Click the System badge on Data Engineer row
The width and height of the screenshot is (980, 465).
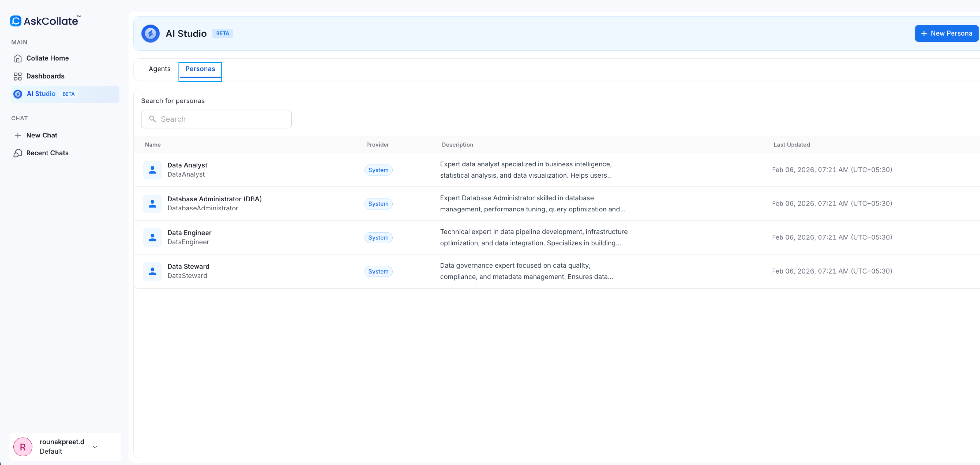pos(378,237)
